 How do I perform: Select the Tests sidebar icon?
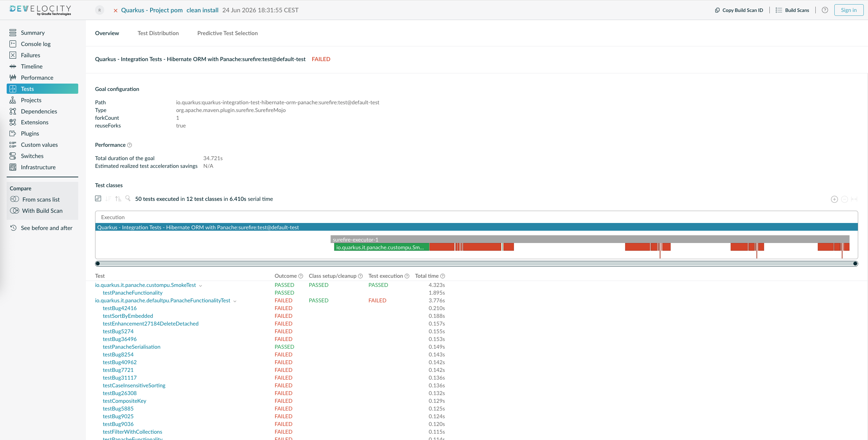tap(13, 89)
